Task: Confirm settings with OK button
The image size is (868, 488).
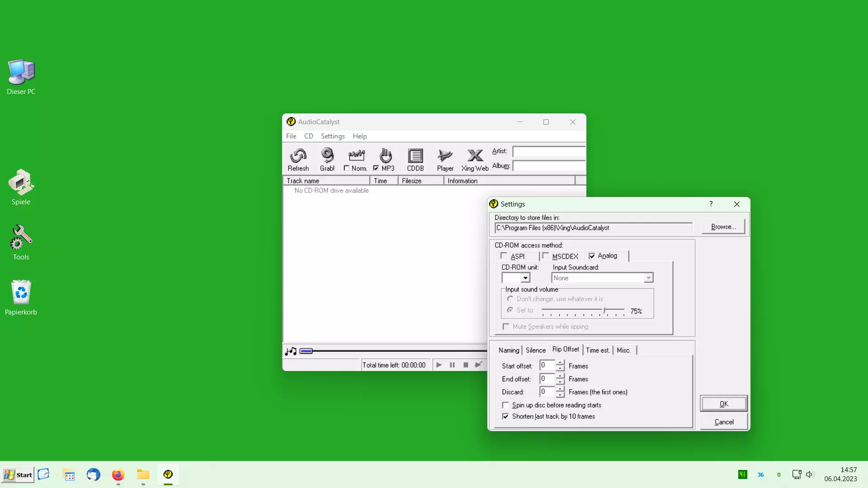Action: pyautogui.click(x=724, y=404)
